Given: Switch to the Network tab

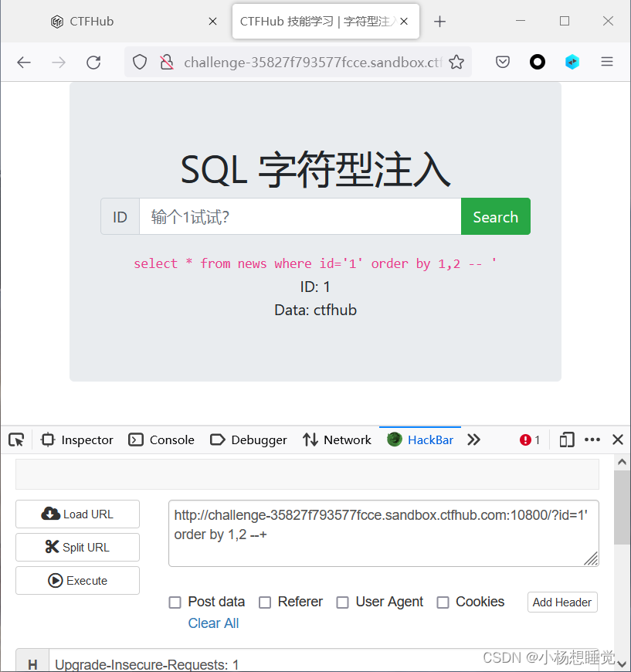Looking at the screenshot, I should tap(337, 440).
